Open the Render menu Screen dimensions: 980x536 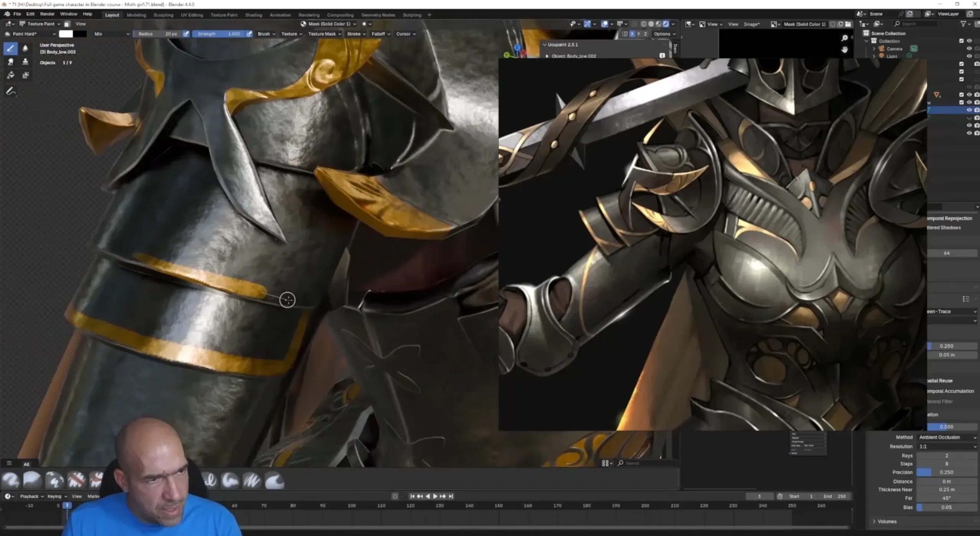tap(47, 14)
